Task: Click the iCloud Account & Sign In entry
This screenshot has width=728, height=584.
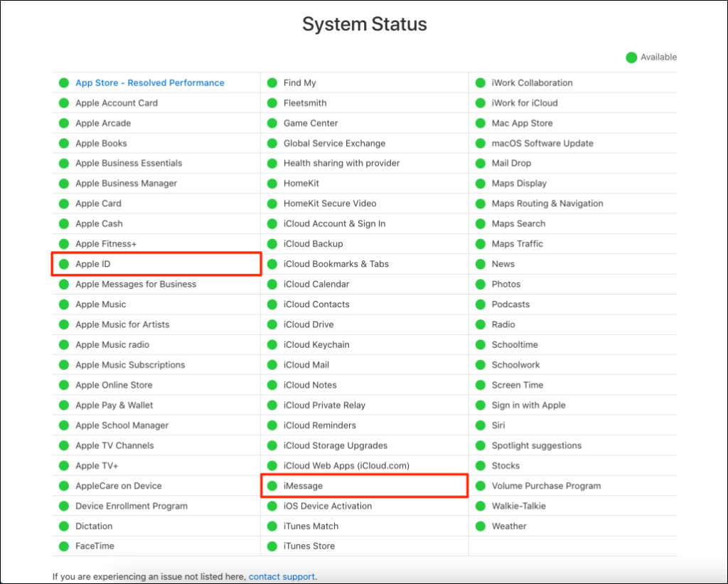Action: click(334, 223)
